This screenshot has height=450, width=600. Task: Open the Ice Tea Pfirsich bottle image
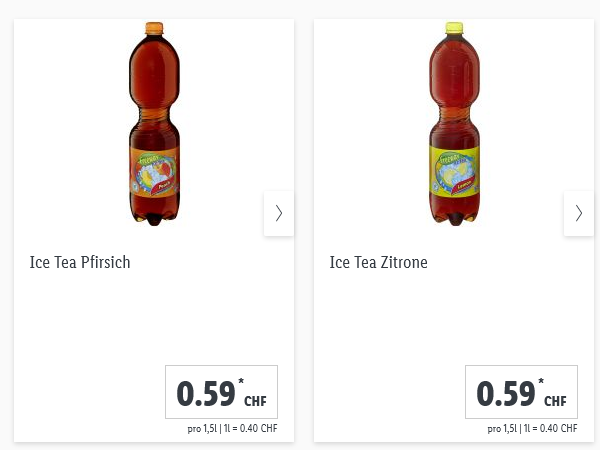154,123
